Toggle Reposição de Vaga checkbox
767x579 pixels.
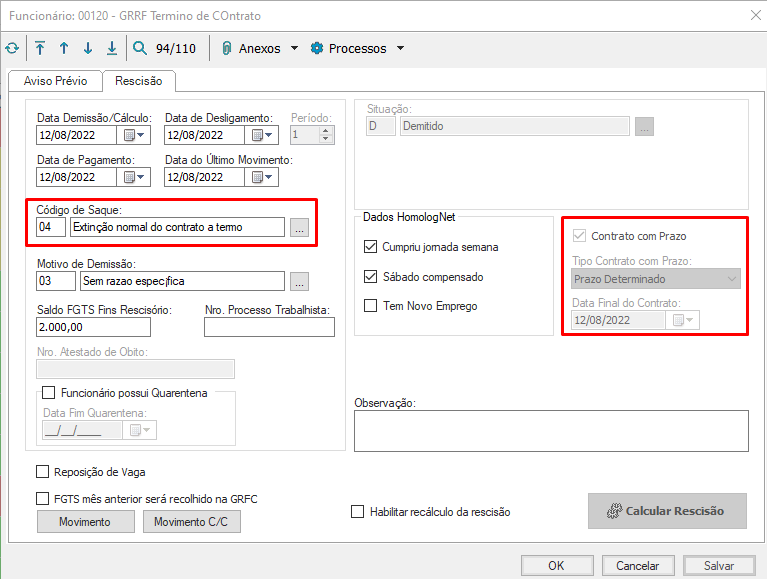coord(43,472)
